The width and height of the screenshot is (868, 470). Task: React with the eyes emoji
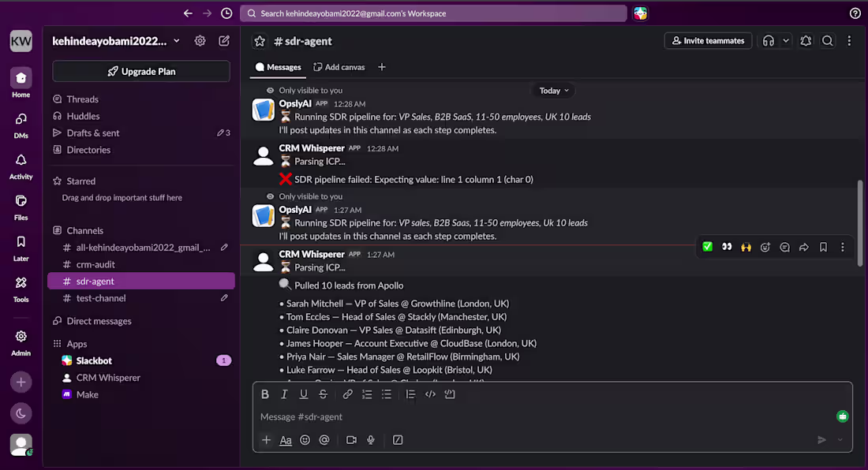point(727,247)
